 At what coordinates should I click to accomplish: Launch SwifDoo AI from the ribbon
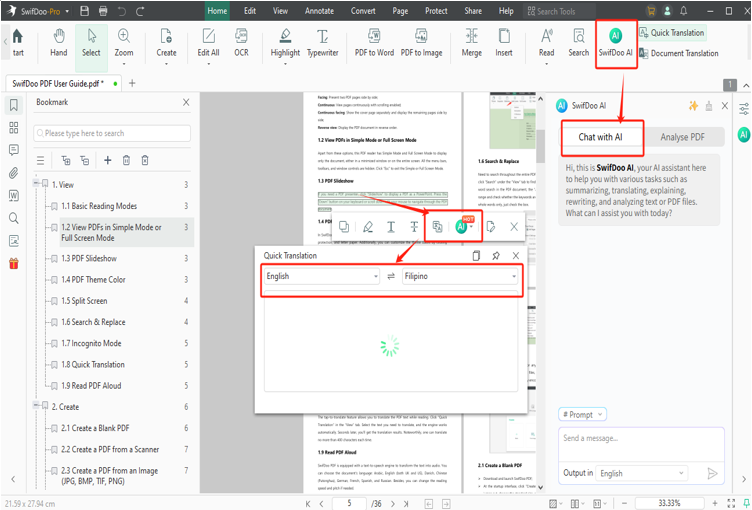(x=615, y=43)
